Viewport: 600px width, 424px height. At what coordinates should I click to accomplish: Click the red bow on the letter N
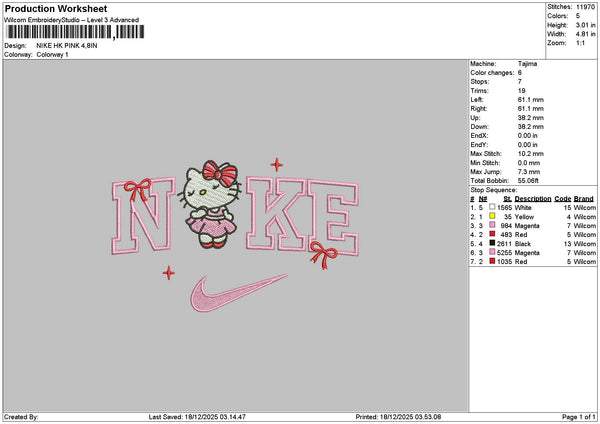pyautogui.click(x=138, y=190)
